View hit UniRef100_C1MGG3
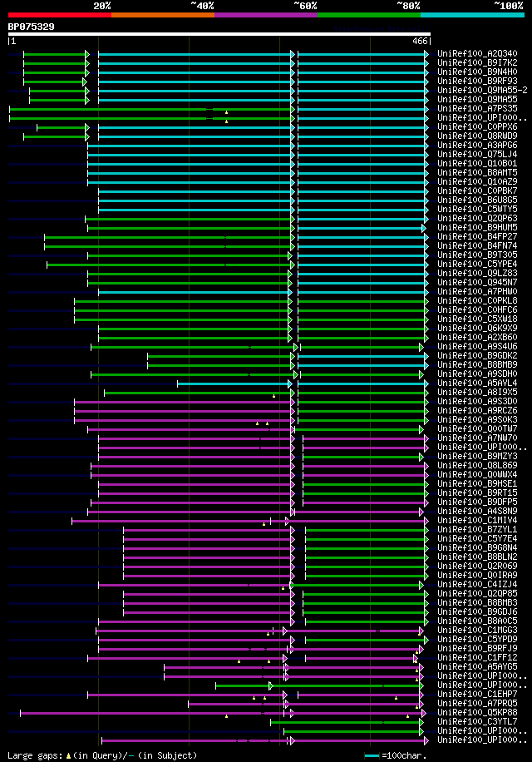This screenshot has width=532, height=762. [477, 631]
